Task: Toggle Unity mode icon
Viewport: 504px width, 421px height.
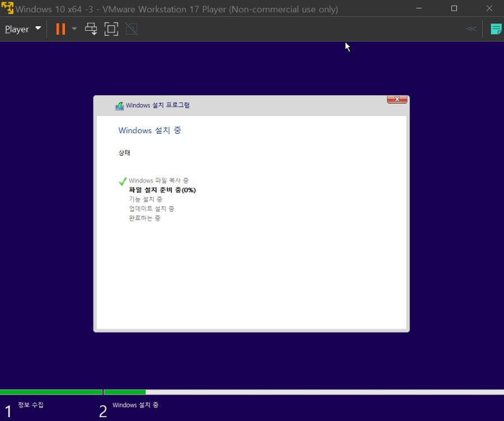Action: (x=131, y=29)
